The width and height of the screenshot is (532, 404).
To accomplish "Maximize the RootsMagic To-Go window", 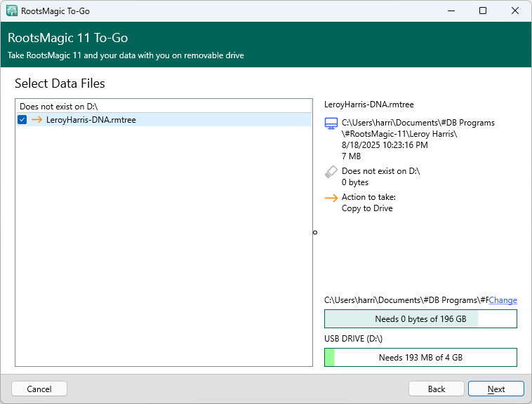I will pyautogui.click(x=483, y=11).
